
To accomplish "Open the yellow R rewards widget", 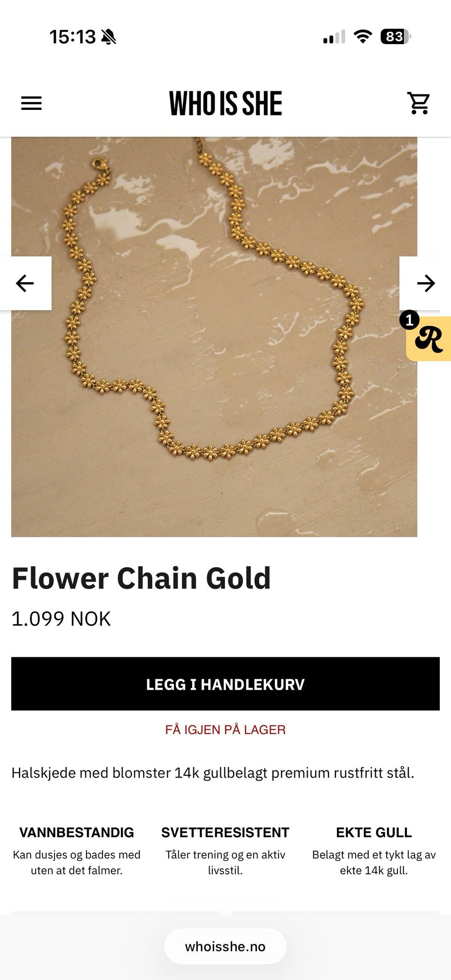I will (x=429, y=339).
